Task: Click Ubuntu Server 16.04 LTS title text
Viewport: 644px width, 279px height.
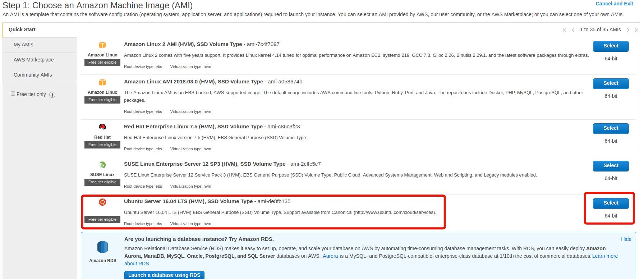Action: (x=188, y=201)
